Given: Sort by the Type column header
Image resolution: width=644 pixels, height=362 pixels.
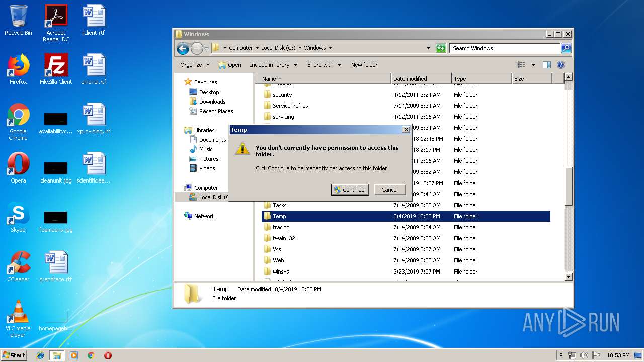Looking at the screenshot, I should (481, 79).
